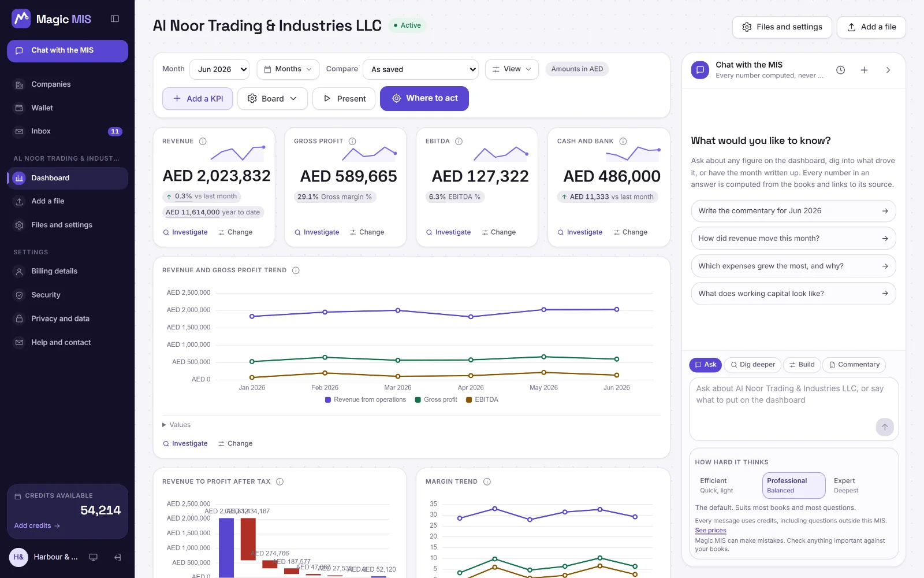Viewport: 924px width, 578px height.
Task: Collapse the sidebar panel icon
Action: click(x=115, y=19)
